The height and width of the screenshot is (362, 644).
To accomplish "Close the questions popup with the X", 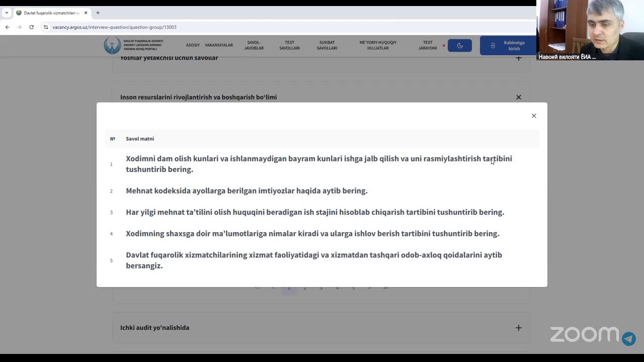I will [534, 116].
